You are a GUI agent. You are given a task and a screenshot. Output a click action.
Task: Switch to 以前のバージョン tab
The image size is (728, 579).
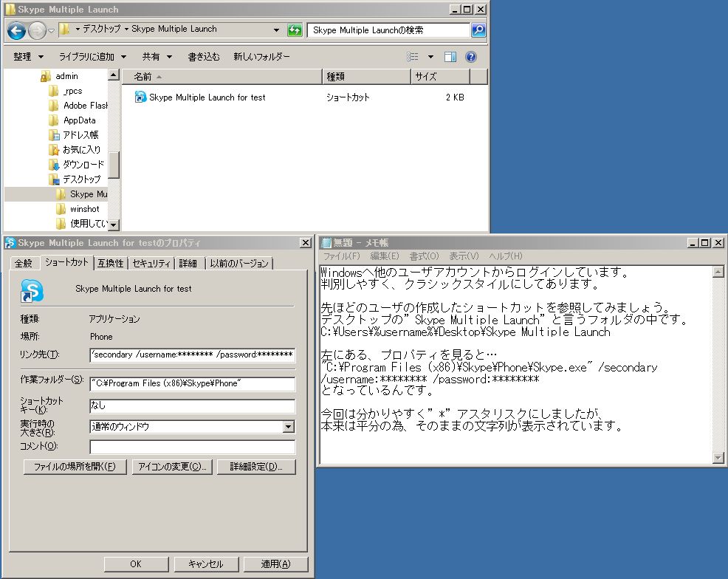pos(239,264)
